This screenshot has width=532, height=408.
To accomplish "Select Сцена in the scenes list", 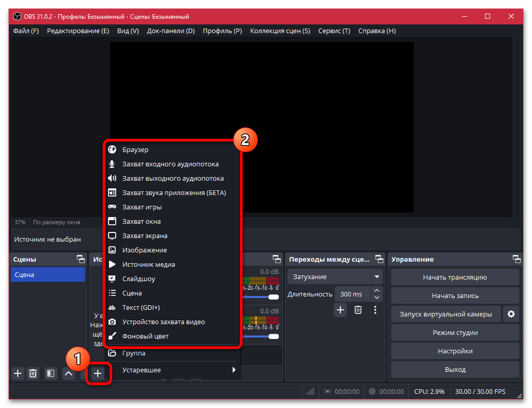I will tap(48, 274).
